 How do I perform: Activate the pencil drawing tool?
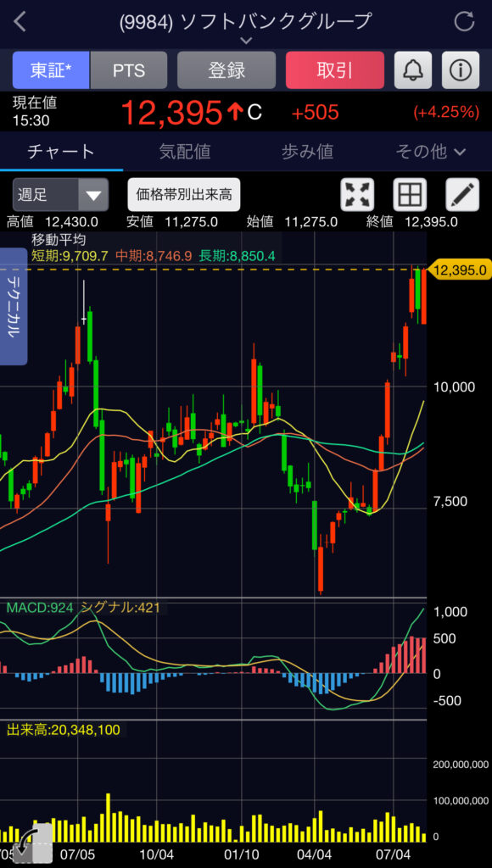(x=462, y=194)
